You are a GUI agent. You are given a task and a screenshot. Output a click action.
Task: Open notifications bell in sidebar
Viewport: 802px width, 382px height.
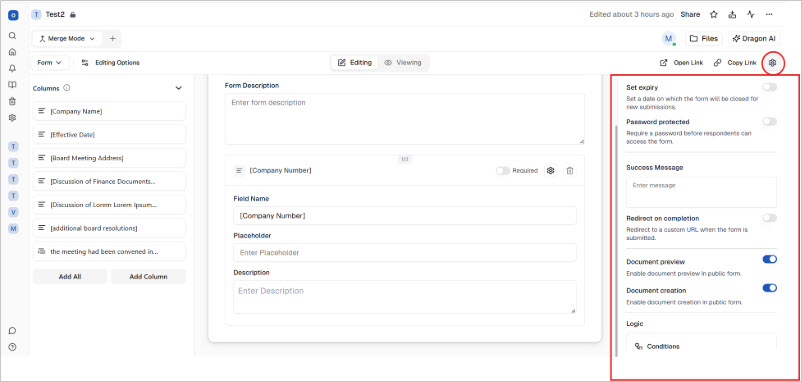tap(13, 68)
